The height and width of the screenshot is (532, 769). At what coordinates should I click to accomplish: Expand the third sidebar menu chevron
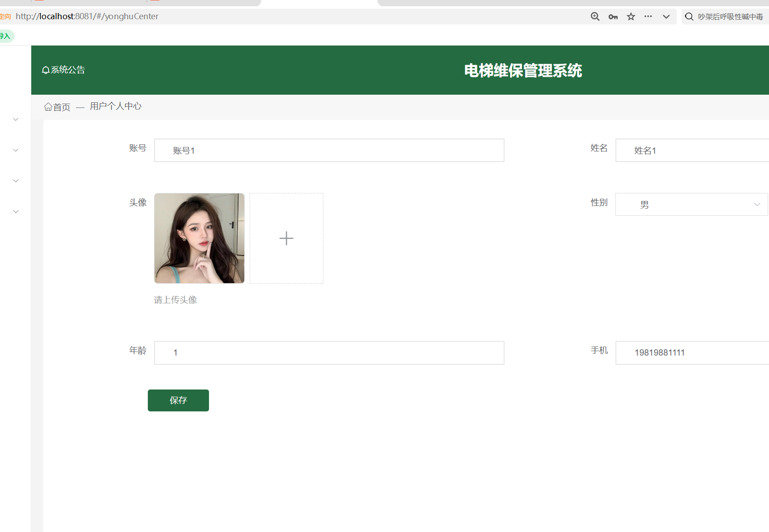click(x=16, y=181)
